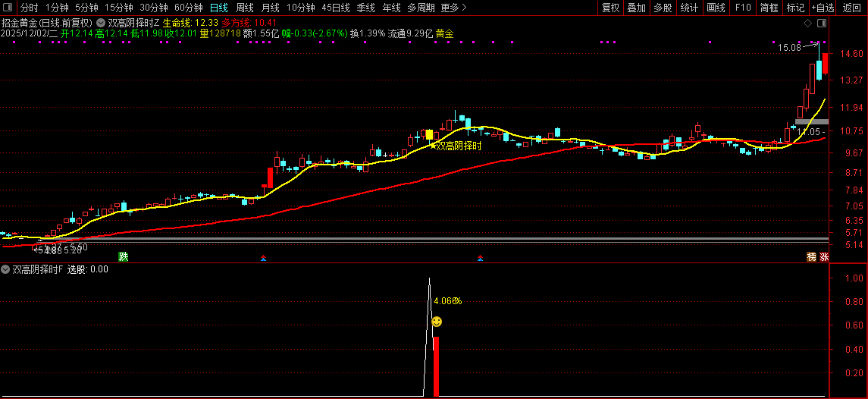The image size is (868, 399).
Task: Switch to 5分钟 period
Action: coord(86,8)
